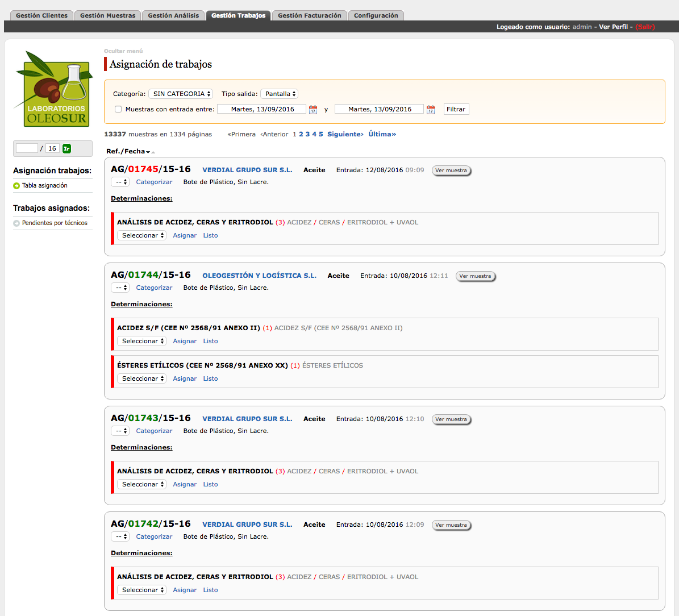
Task: Click Asignar under ACIDEZ S/F
Action: [x=185, y=342]
